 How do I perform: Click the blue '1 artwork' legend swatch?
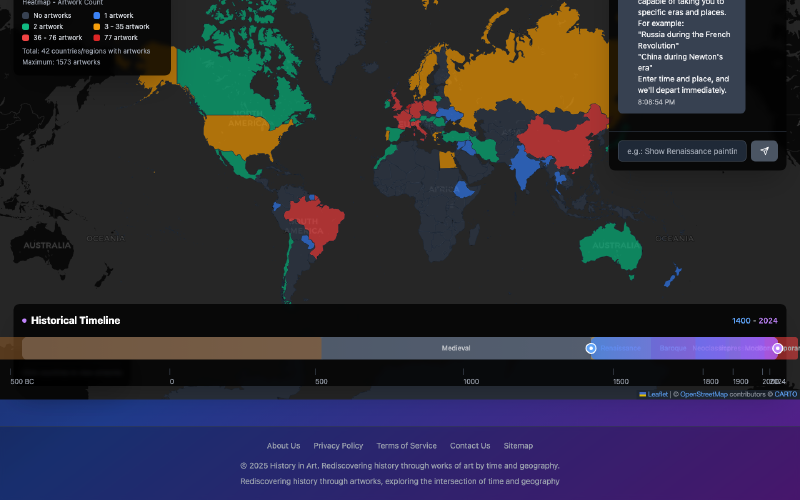[96, 16]
